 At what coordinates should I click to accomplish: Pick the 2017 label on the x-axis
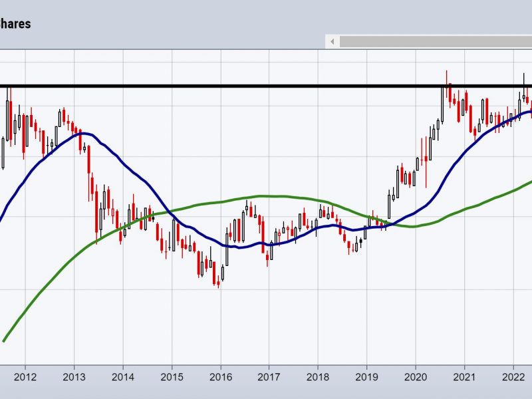coord(269,377)
